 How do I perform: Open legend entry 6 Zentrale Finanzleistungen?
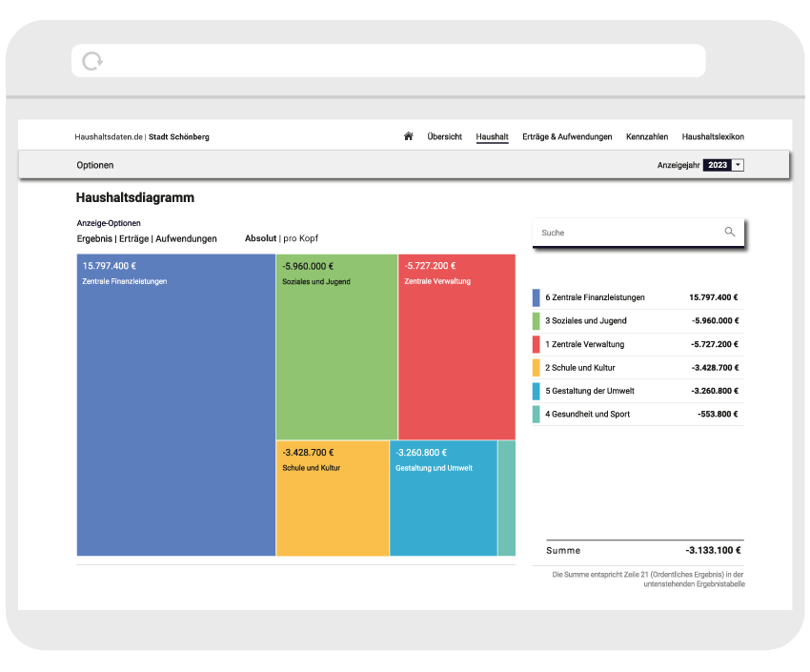pyautogui.click(x=595, y=297)
